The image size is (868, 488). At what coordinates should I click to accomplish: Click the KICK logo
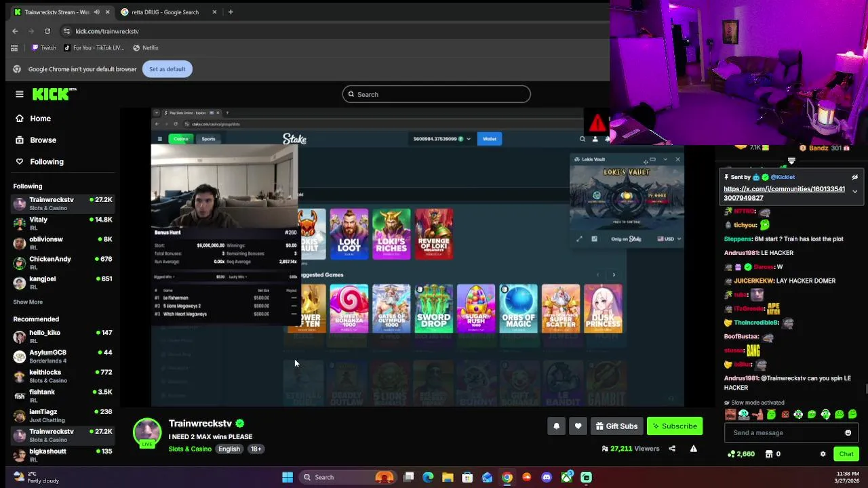[x=55, y=94]
